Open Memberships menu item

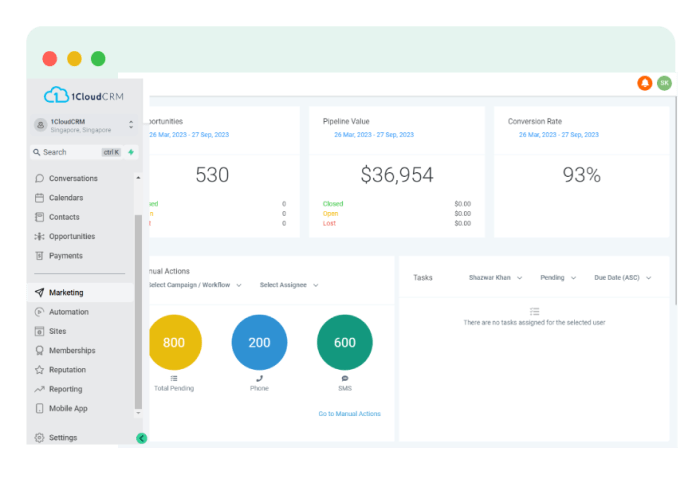(80, 350)
